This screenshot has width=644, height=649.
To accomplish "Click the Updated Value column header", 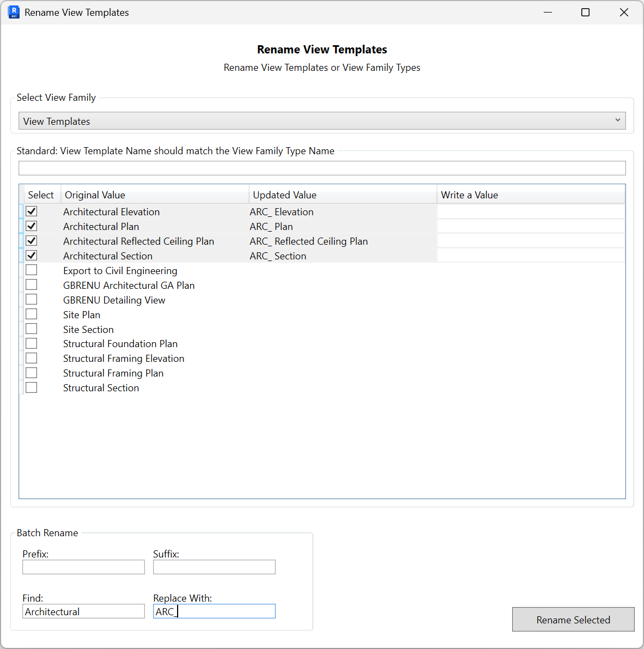I will point(284,194).
